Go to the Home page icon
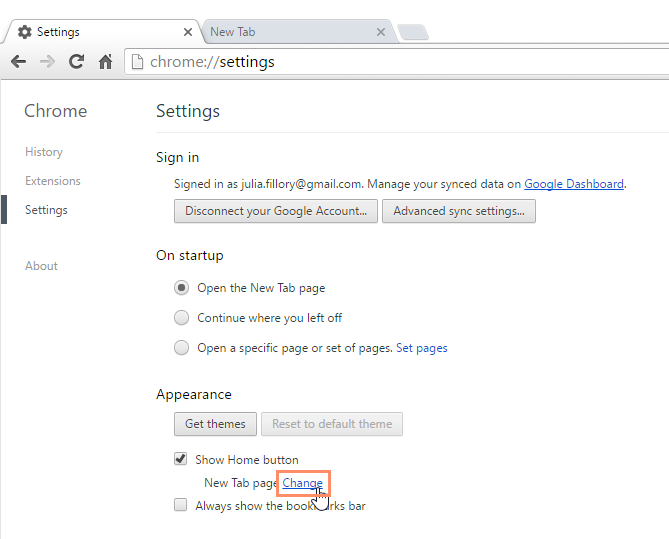 tap(105, 62)
